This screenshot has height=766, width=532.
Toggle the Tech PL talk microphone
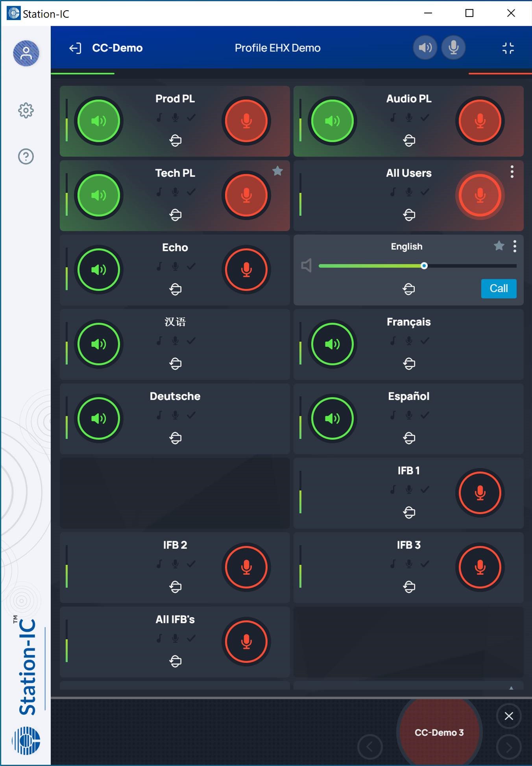[246, 195]
